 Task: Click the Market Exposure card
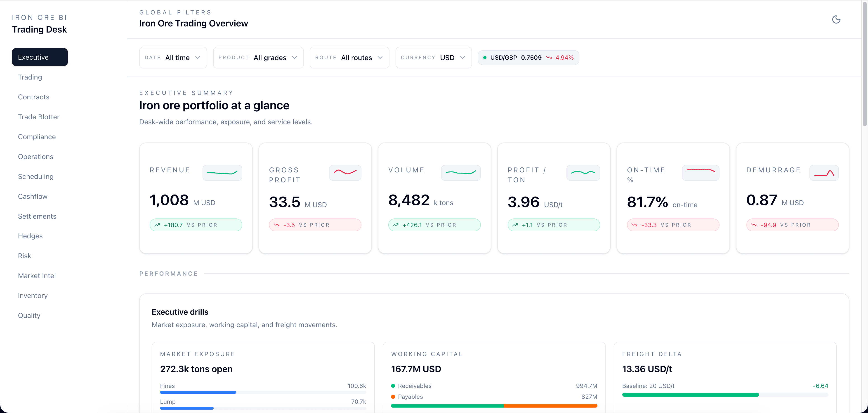[x=263, y=377]
